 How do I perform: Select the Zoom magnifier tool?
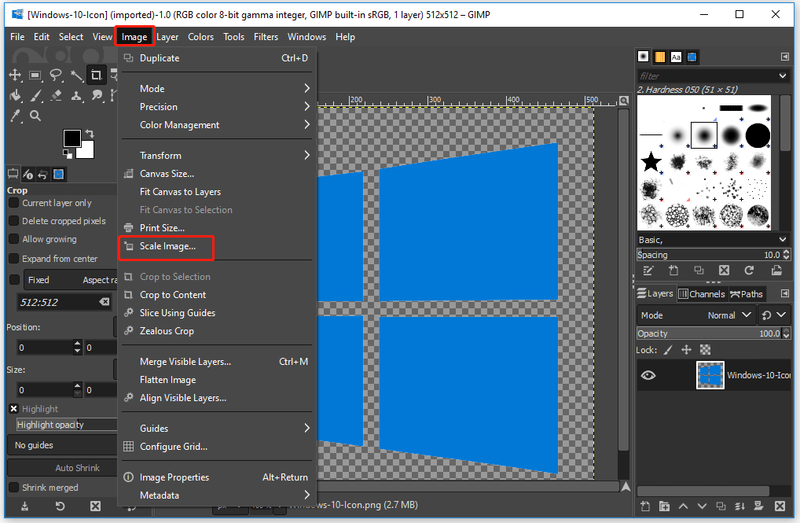click(x=35, y=116)
